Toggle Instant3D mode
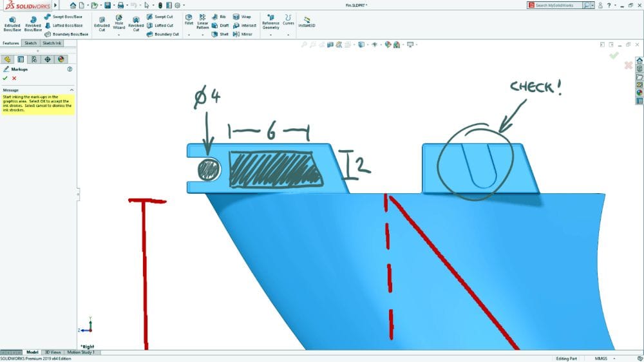 point(307,22)
